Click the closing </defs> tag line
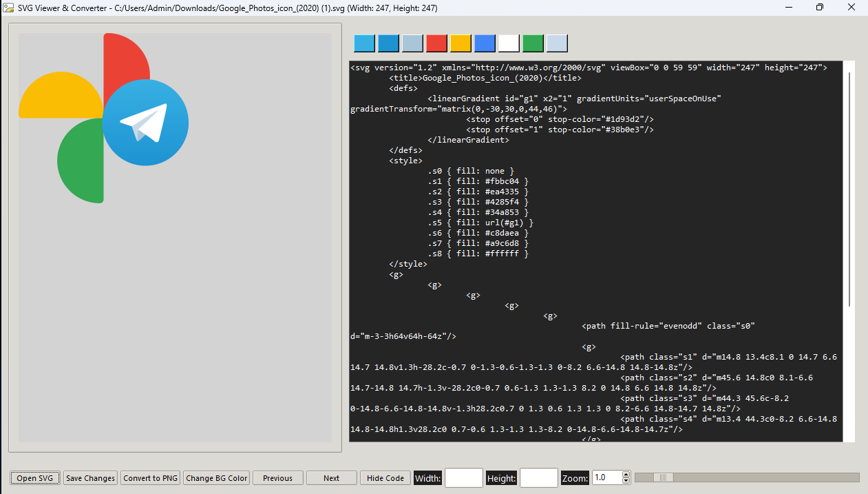Screen dimensions: 868x494 click(405, 150)
